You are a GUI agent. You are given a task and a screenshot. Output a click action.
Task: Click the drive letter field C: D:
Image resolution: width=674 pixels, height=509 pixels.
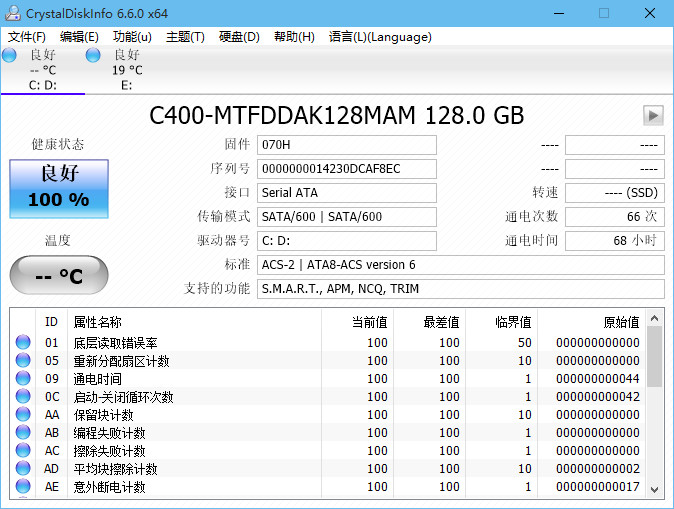pyautogui.click(x=347, y=241)
